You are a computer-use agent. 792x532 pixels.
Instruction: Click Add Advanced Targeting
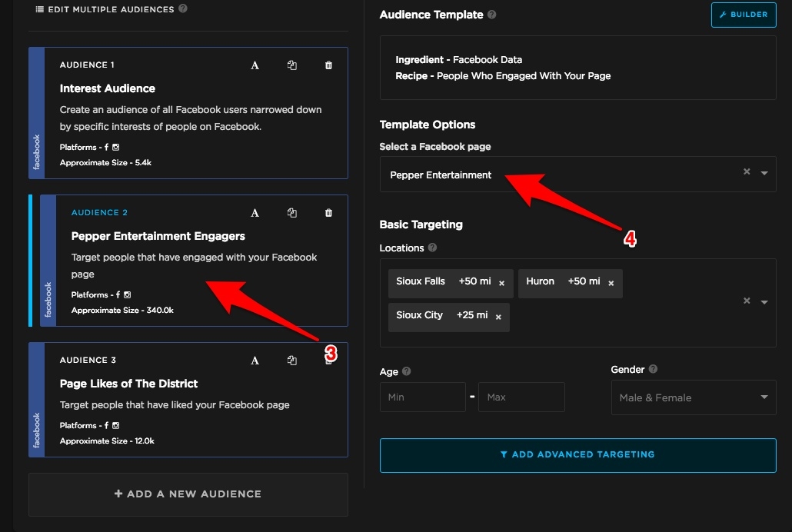pos(577,455)
